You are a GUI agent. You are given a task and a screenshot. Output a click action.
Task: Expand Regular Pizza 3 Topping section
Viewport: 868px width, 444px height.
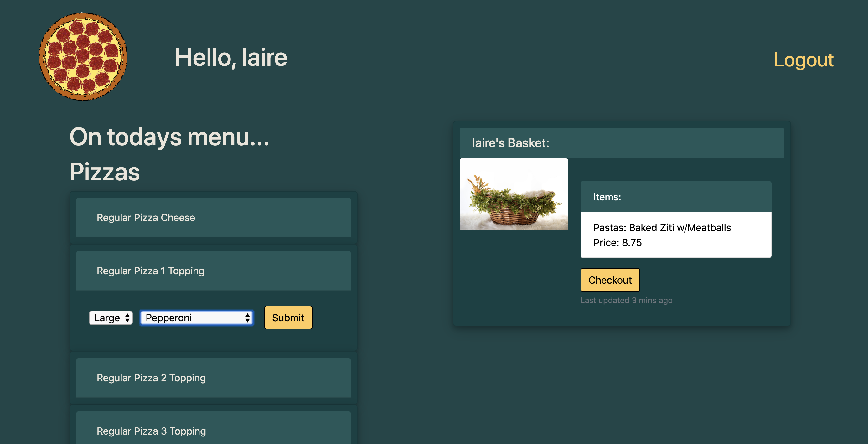click(213, 431)
